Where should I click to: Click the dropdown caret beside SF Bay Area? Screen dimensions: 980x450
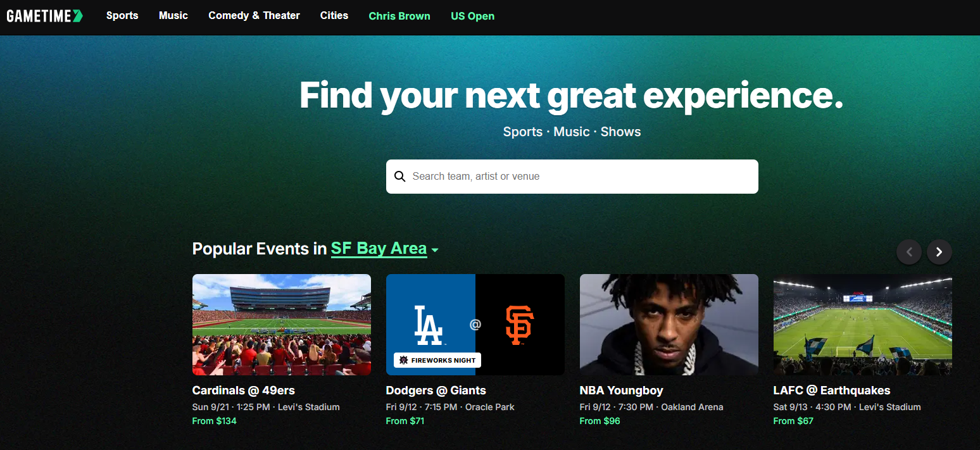tap(435, 251)
